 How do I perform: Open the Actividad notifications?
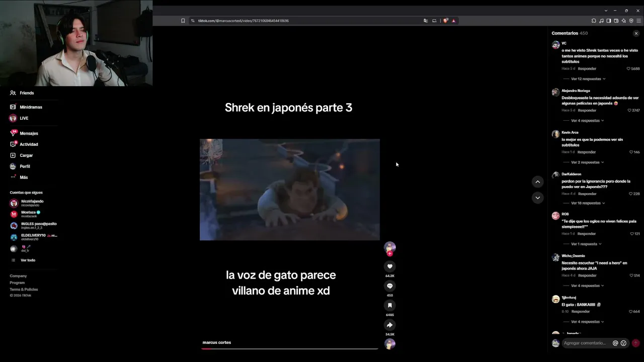(24, 144)
